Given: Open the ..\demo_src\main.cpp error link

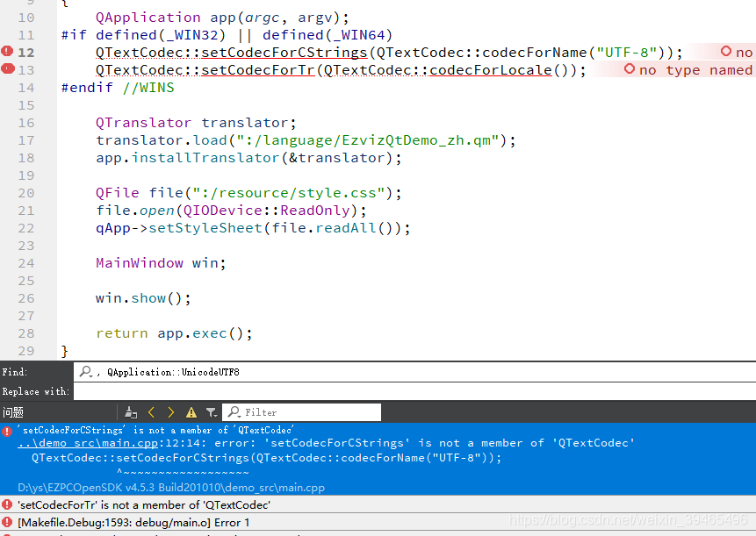Looking at the screenshot, I should tap(88, 443).
